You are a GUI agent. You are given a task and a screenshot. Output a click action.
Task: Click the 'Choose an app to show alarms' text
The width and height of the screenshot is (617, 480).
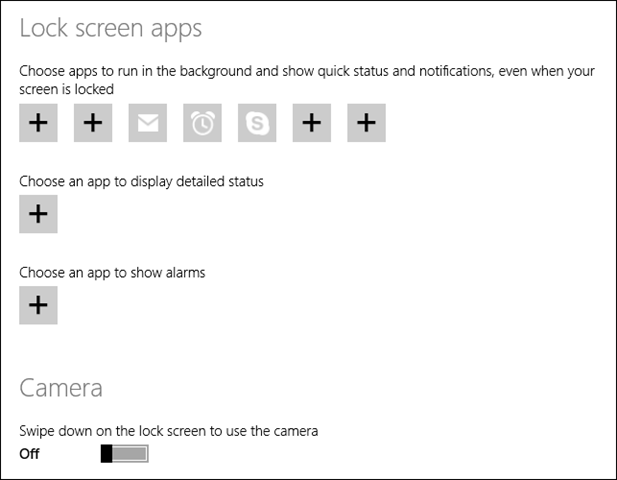[112, 273]
